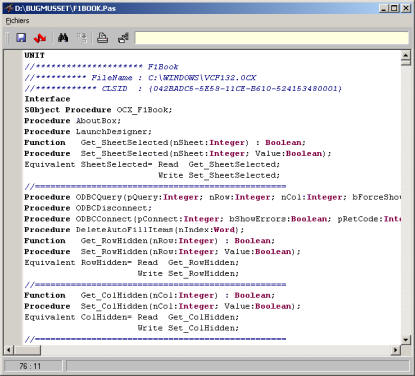415x376 pixels.
Task: Close the F1BOOK.Pas window
Action: point(406,8)
